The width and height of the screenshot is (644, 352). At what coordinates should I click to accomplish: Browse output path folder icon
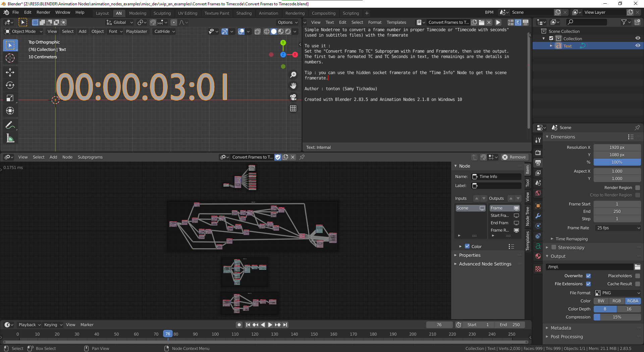(638, 267)
